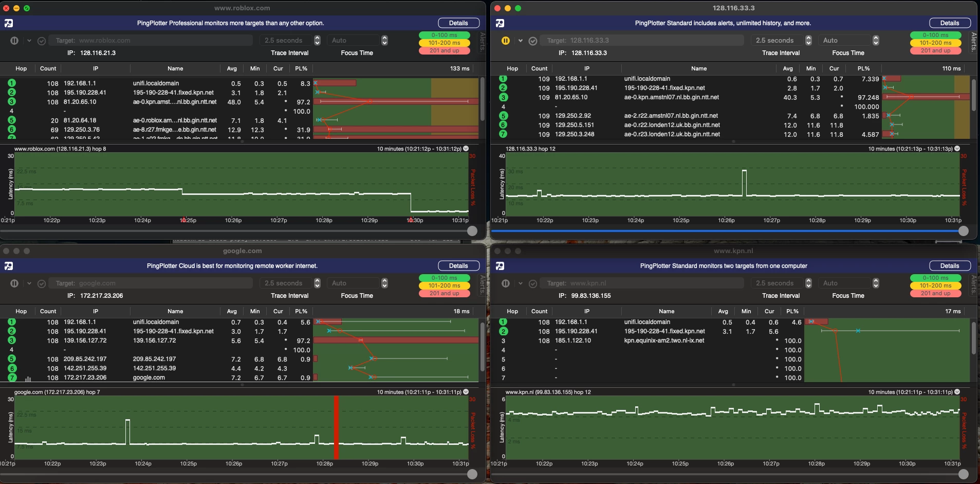
Task: Click the Name column header in the 128.116.33.3 window
Action: click(699, 68)
